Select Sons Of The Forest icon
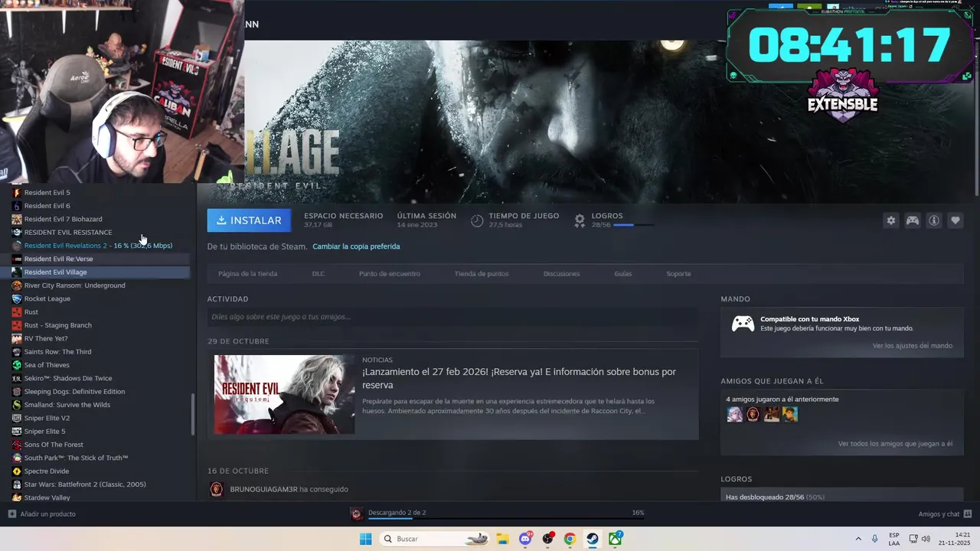 17,445
